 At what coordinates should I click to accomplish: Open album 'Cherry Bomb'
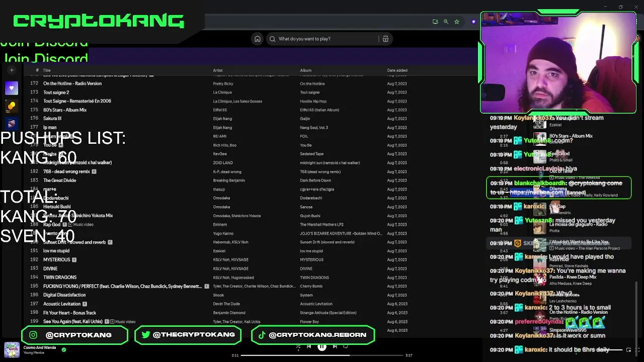[x=311, y=286]
